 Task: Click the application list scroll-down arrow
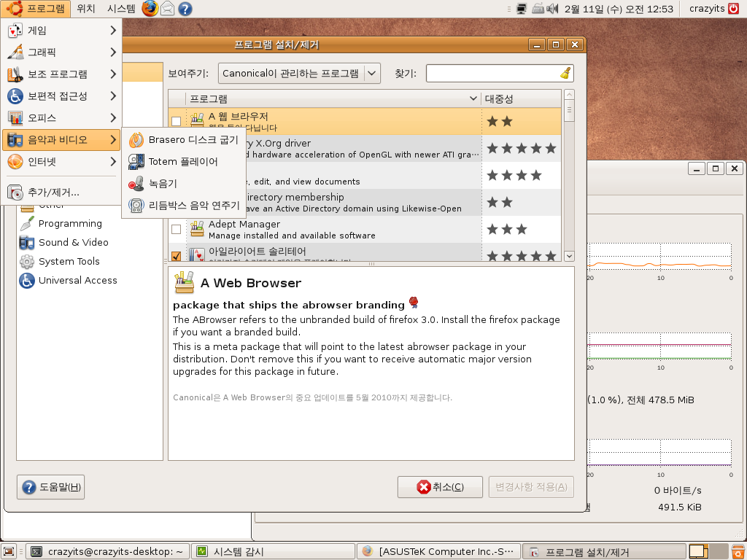(x=569, y=256)
